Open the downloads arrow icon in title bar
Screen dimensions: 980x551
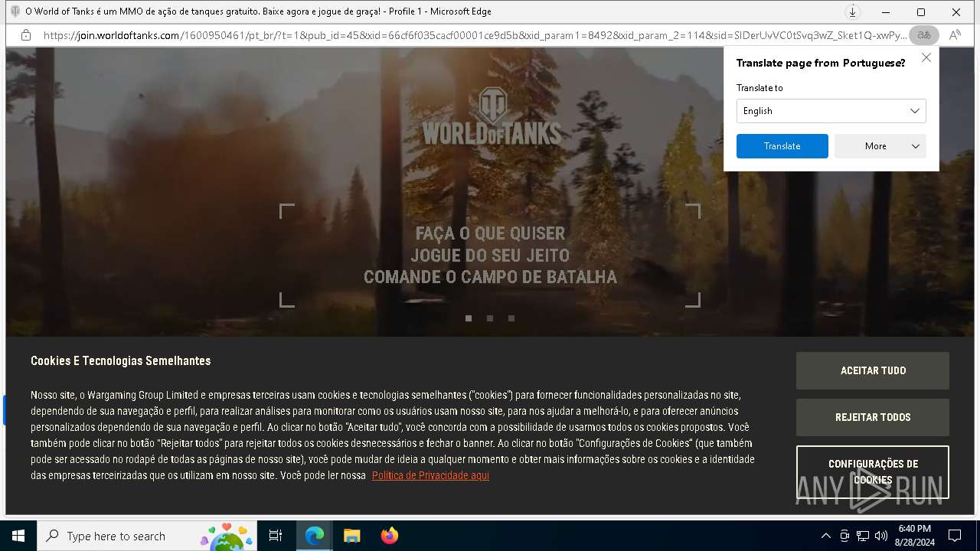coord(852,11)
